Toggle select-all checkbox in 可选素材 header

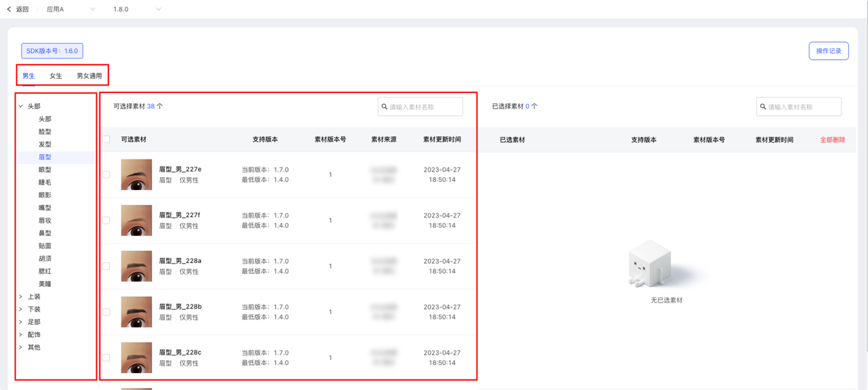tap(106, 140)
